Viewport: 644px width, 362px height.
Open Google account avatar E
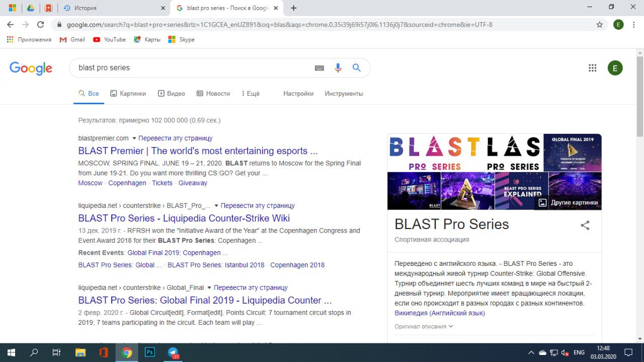point(615,68)
